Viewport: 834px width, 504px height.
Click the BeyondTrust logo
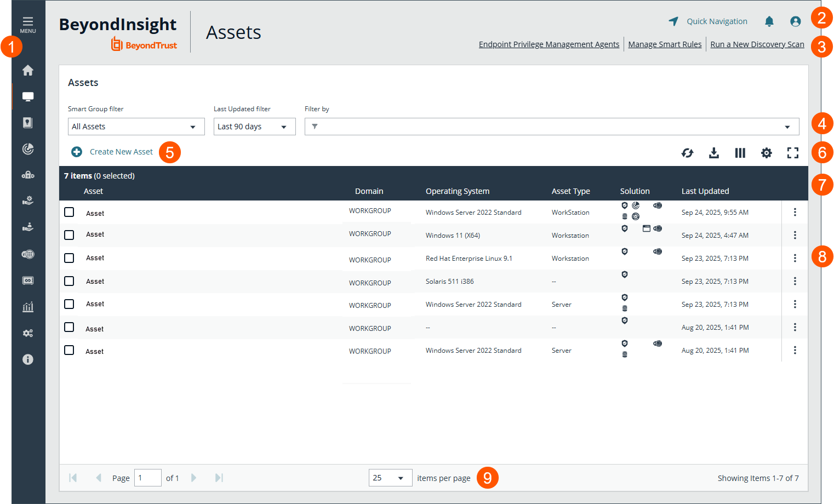click(x=144, y=44)
